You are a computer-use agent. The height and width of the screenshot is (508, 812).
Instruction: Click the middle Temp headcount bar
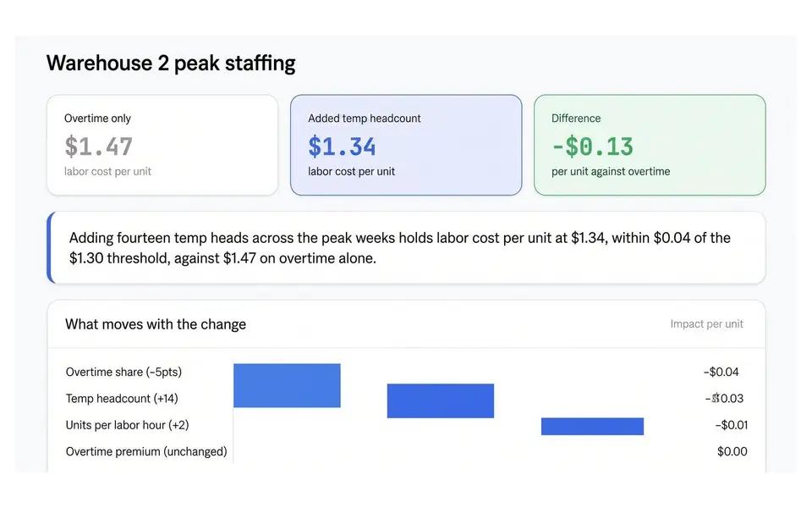[x=441, y=400]
